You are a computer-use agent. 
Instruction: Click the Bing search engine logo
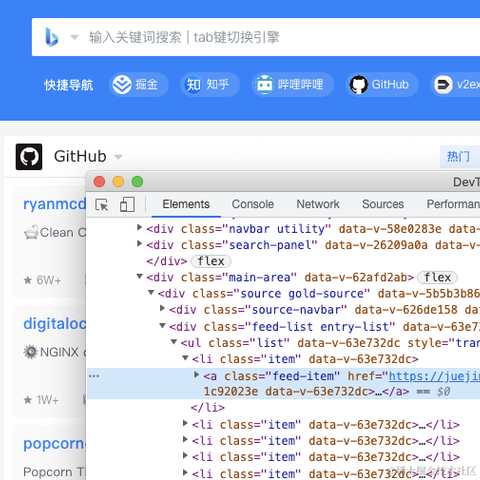pos(52,37)
